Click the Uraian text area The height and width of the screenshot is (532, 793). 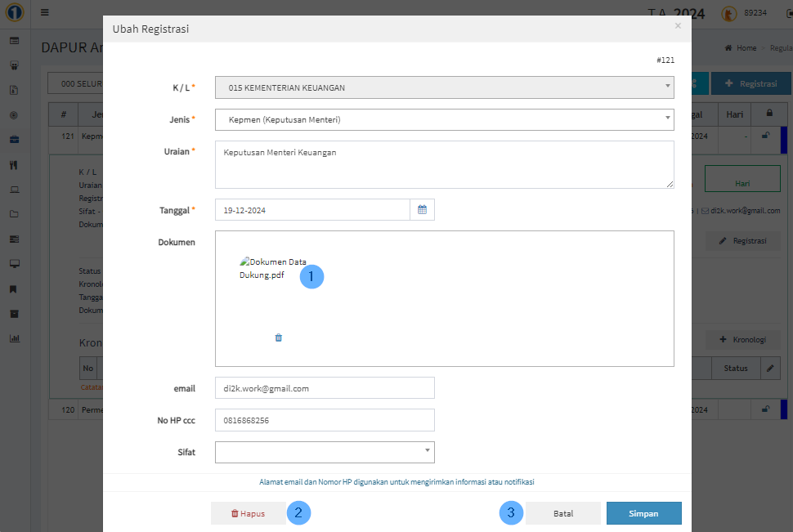point(444,164)
